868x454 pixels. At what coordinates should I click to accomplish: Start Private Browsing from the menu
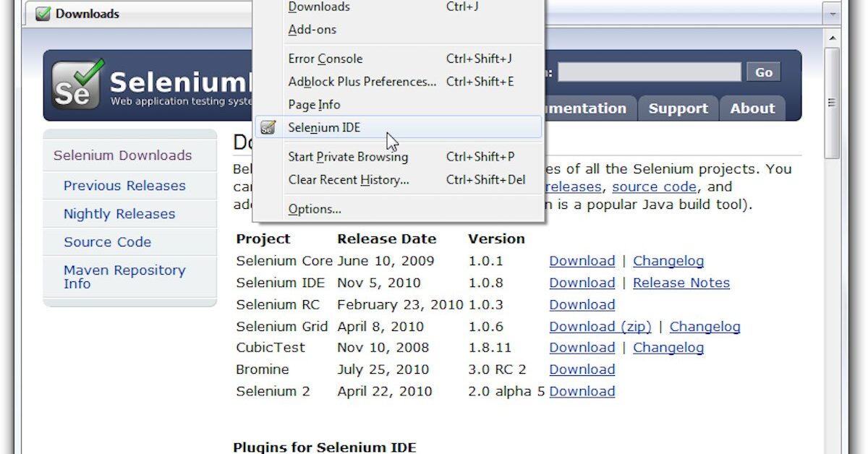348,157
